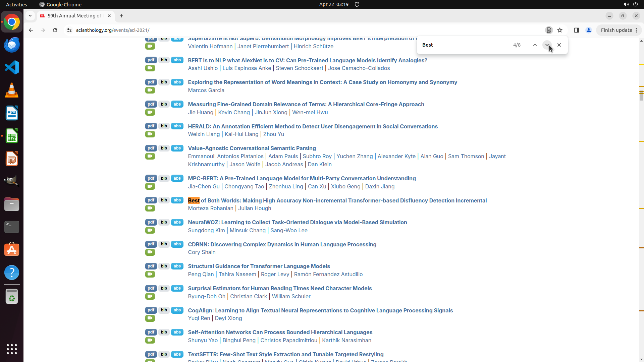
Task: Bookmark this page with star icon
Action: 560,30
